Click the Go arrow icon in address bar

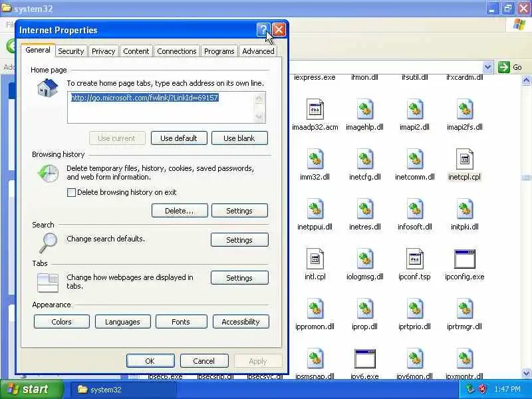point(504,67)
